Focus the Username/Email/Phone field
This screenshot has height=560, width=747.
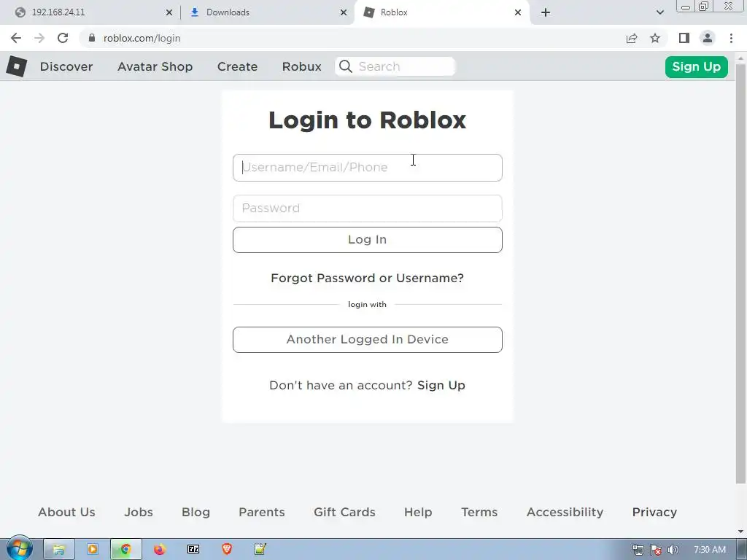coord(368,168)
